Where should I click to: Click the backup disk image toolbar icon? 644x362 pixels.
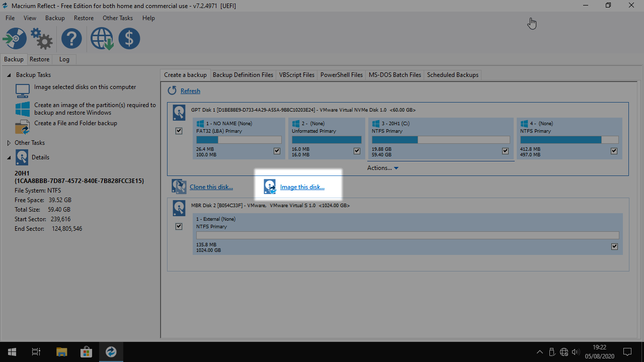point(14,39)
